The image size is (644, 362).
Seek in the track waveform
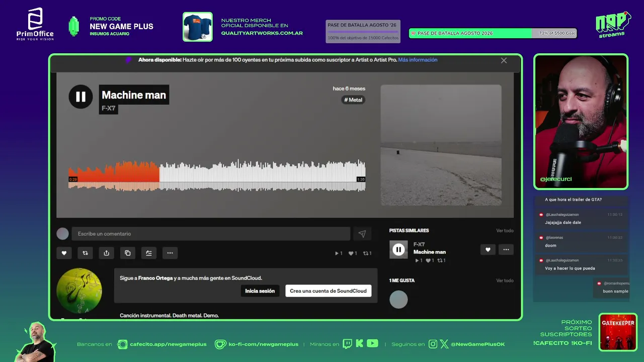coord(217,175)
